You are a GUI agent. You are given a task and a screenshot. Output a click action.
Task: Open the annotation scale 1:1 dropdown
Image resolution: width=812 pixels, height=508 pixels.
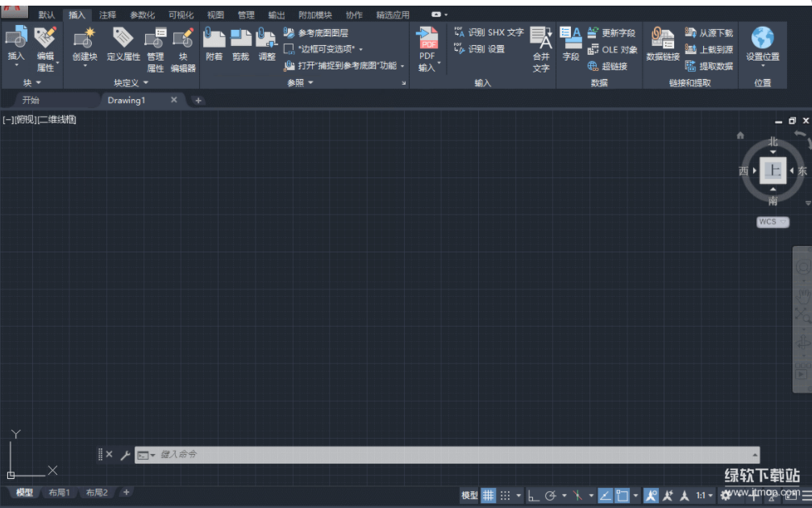(x=705, y=495)
